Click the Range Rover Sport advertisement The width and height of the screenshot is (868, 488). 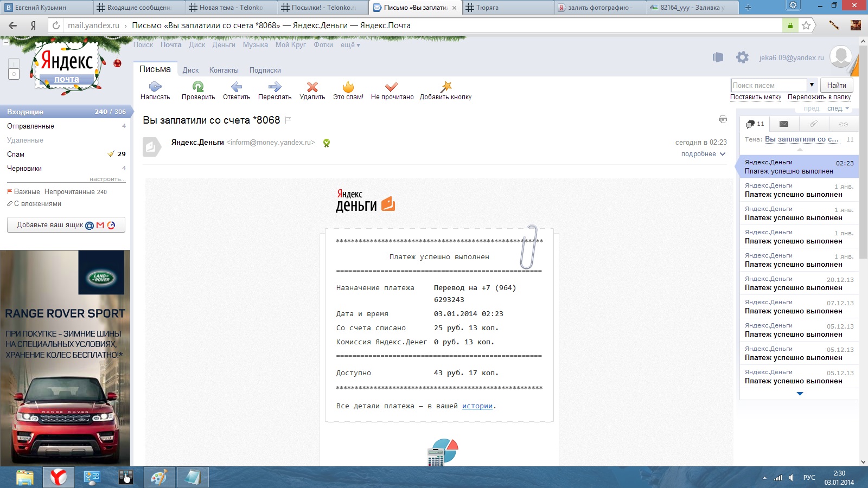[x=65, y=358]
